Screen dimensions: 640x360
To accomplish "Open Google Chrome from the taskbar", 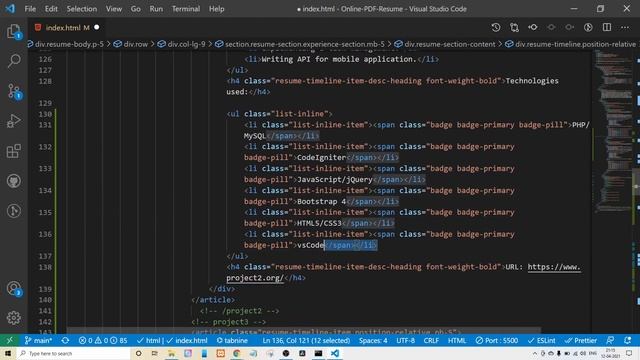I will (237, 353).
